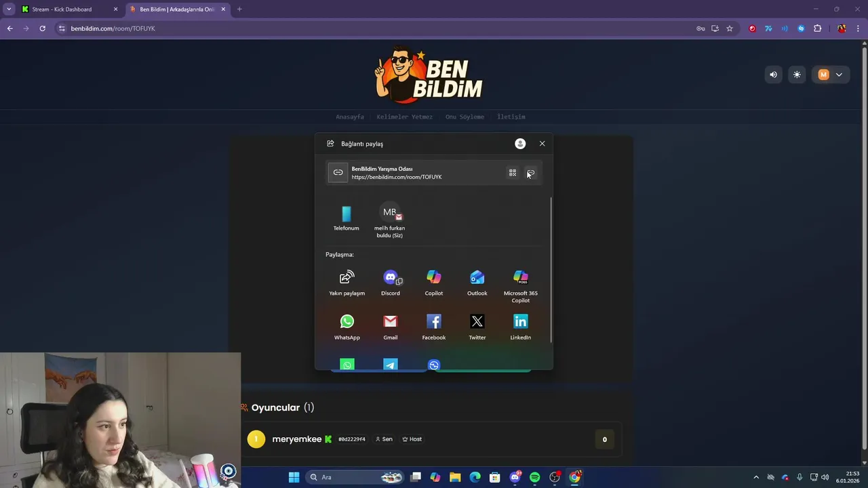Viewport: 868px width, 488px height.
Task: Share the room link on WhatsApp
Action: [347, 327]
